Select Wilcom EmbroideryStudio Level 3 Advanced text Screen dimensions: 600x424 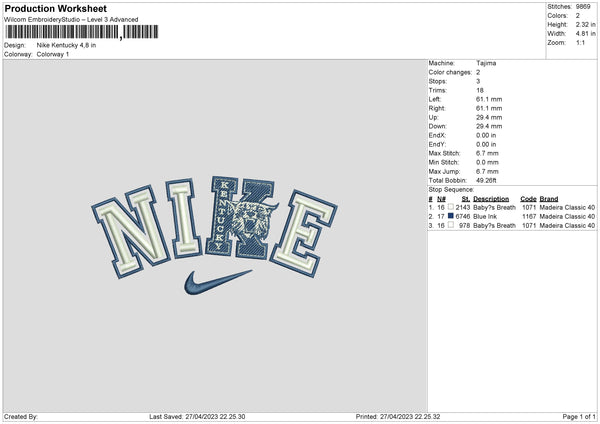pos(71,20)
